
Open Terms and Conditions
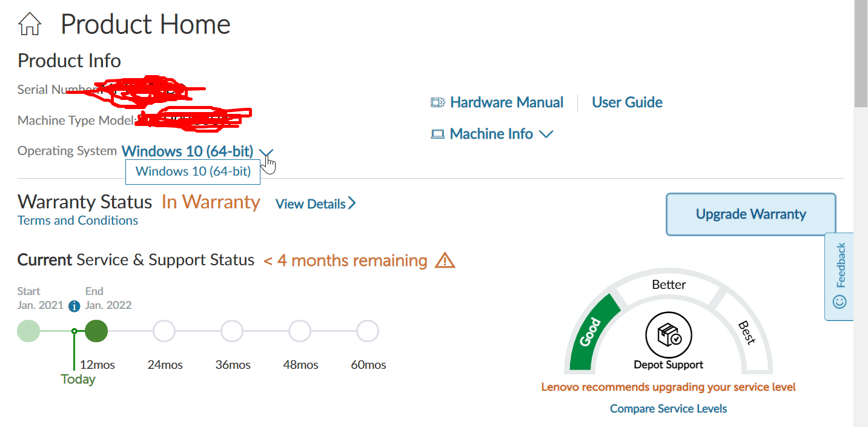click(x=77, y=220)
